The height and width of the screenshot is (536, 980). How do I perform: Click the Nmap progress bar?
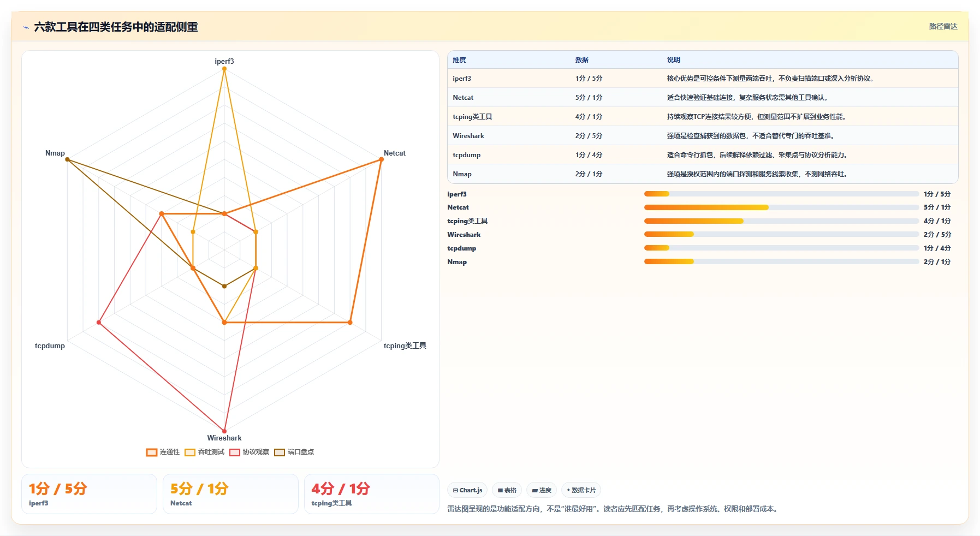pos(782,261)
